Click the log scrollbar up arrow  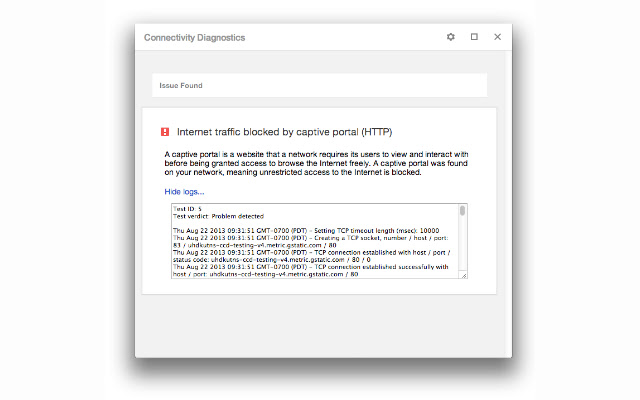click(x=462, y=206)
